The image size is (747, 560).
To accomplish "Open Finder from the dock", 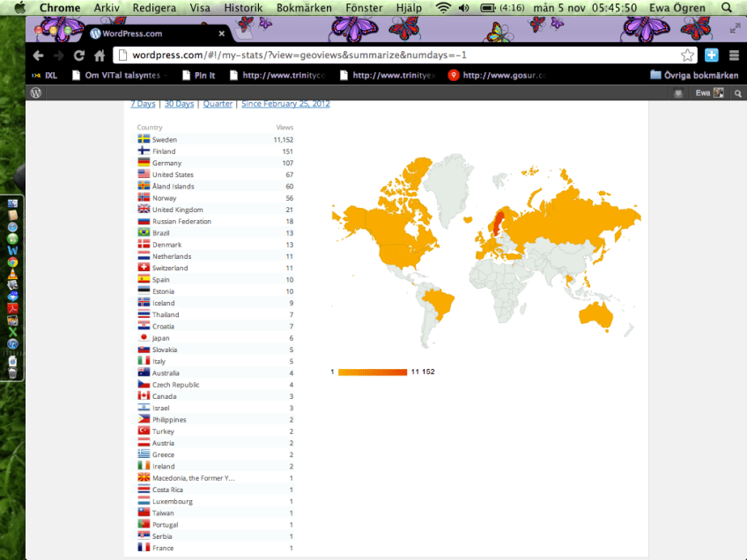I will tap(12, 204).
